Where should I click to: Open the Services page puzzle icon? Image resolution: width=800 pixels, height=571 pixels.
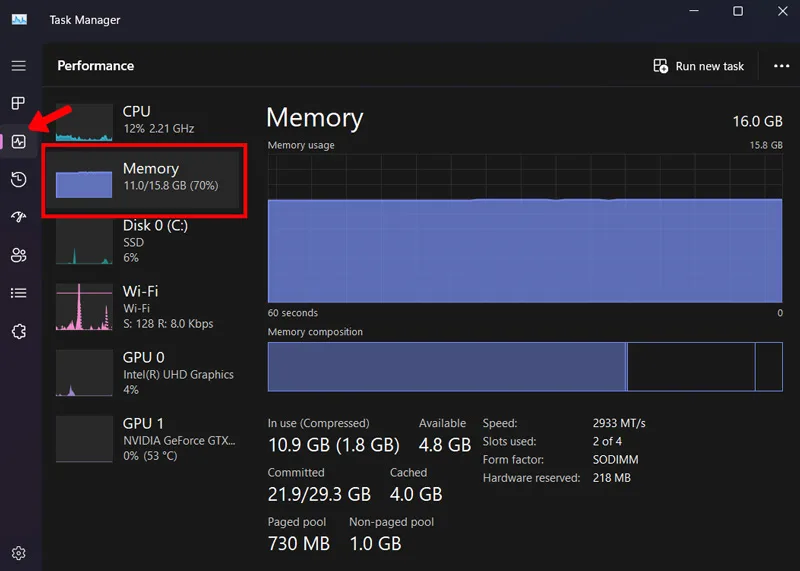[19, 331]
